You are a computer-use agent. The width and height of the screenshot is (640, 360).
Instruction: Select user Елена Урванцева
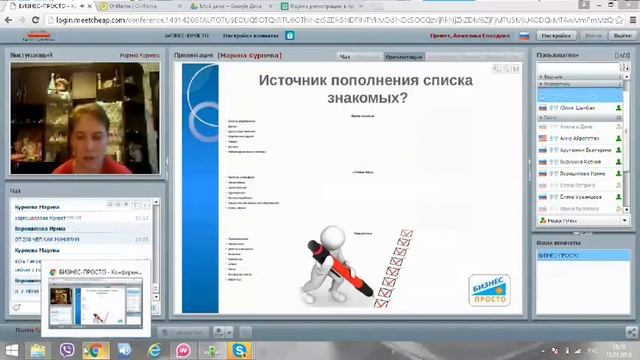[x=580, y=197]
